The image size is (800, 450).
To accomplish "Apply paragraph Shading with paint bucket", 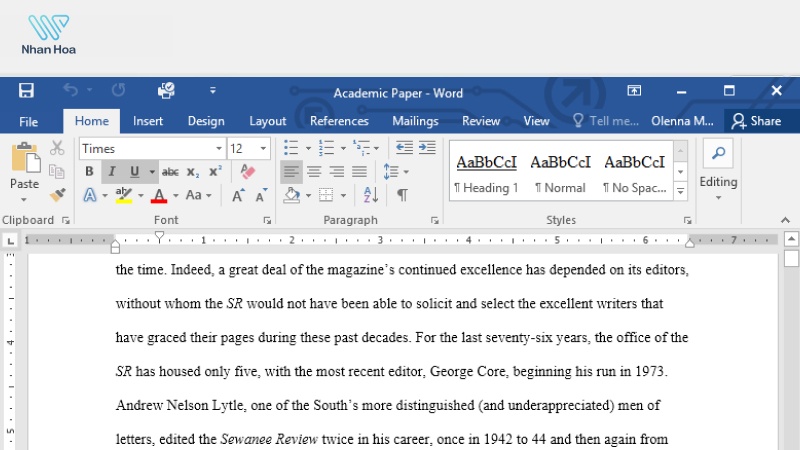I will click(292, 195).
